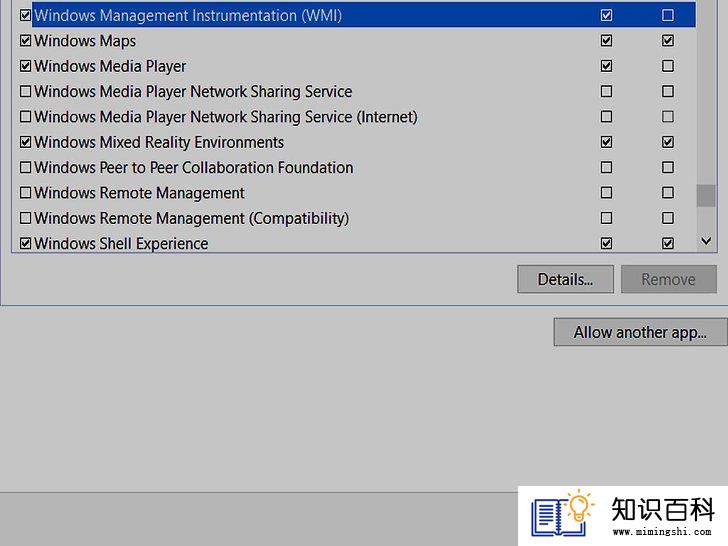
Task: Select Windows Management Instrumentation (WMI) row text
Action: point(188,15)
